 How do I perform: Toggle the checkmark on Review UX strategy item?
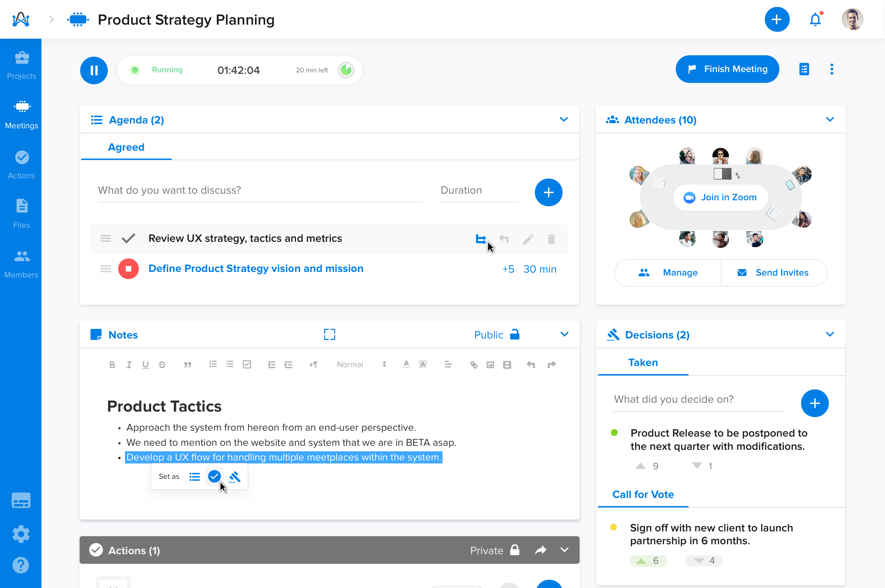[128, 238]
